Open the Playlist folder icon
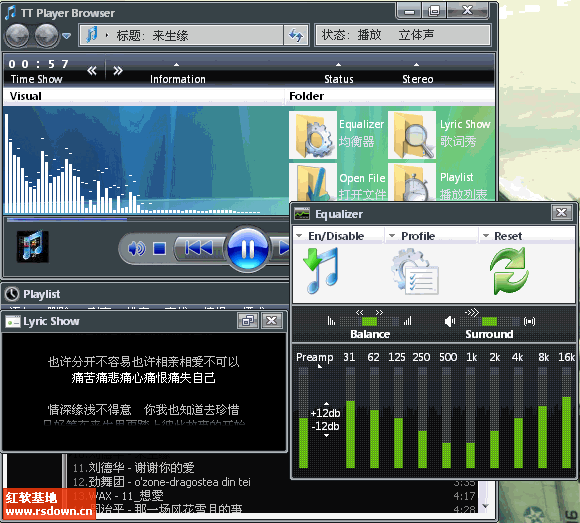This screenshot has width=580, height=523. [x=412, y=182]
